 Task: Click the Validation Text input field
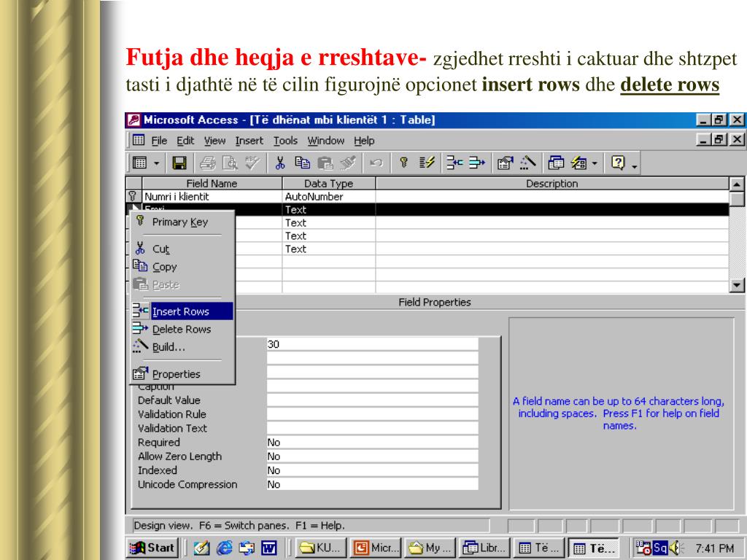coord(372,428)
